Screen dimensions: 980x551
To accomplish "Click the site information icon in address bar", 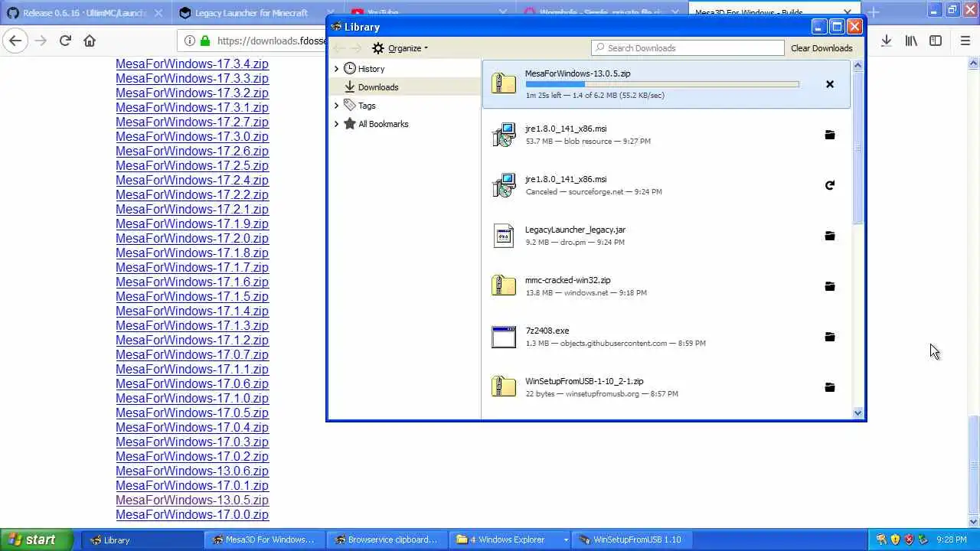I will 190,41.
